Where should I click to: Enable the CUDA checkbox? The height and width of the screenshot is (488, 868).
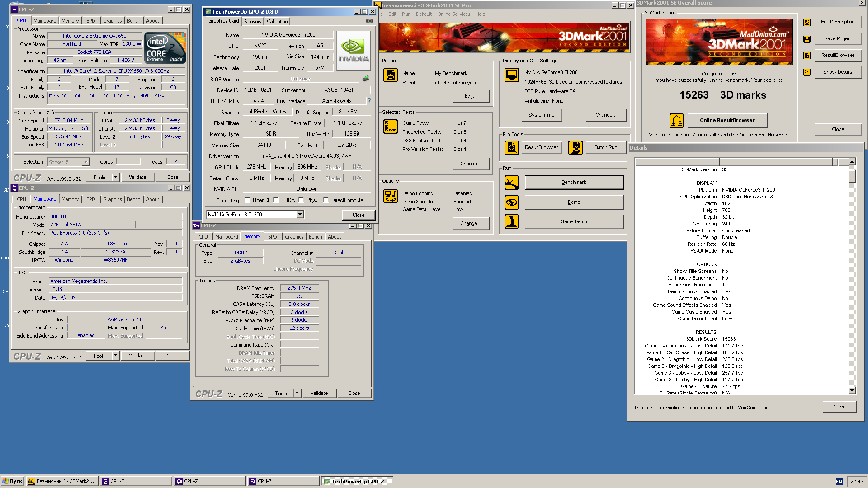click(x=276, y=200)
